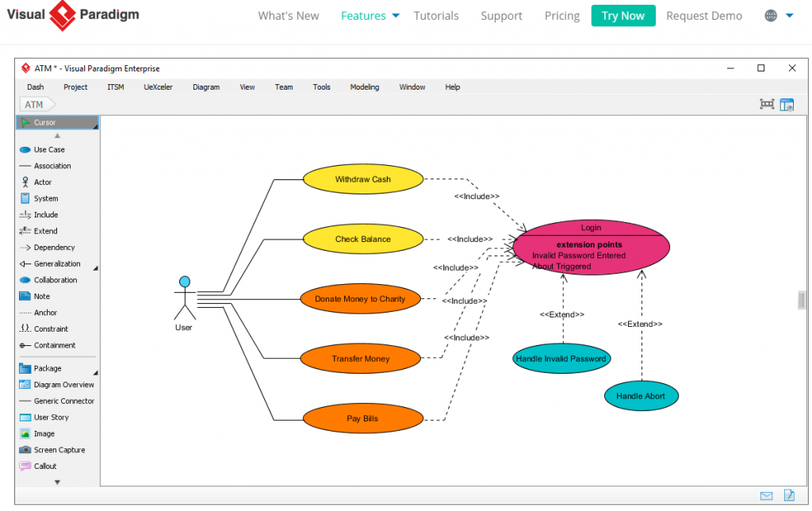The height and width of the screenshot is (511, 812).
Task: Choose the Image tool
Action: coord(37,433)
